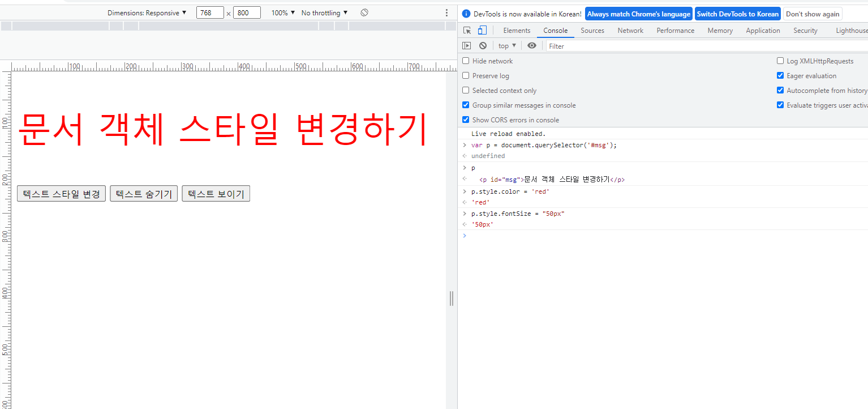Uncheck Autocomplete from history
868x409 pixels.
click(x=780, y=90)
